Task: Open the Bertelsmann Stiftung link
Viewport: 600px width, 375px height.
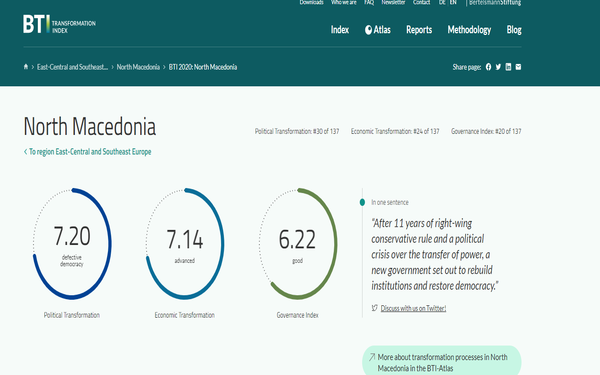Action: pyautogui.click(x=495, y=2)
